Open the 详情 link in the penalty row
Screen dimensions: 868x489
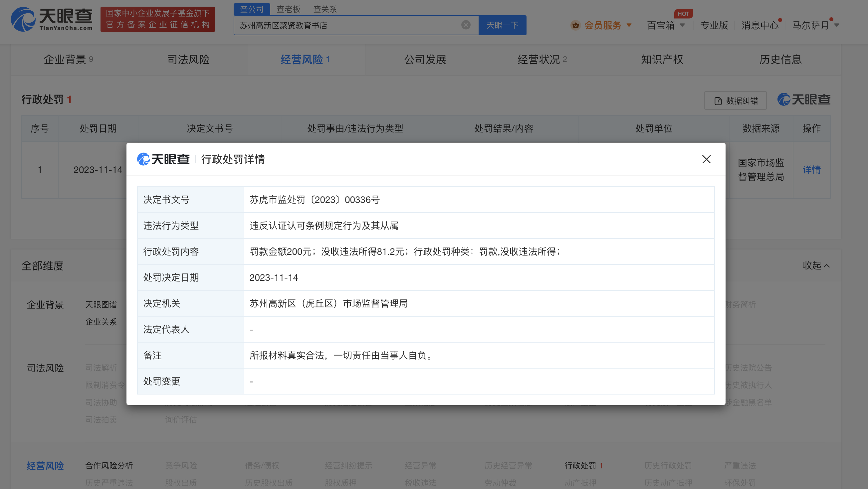(811, 170)
